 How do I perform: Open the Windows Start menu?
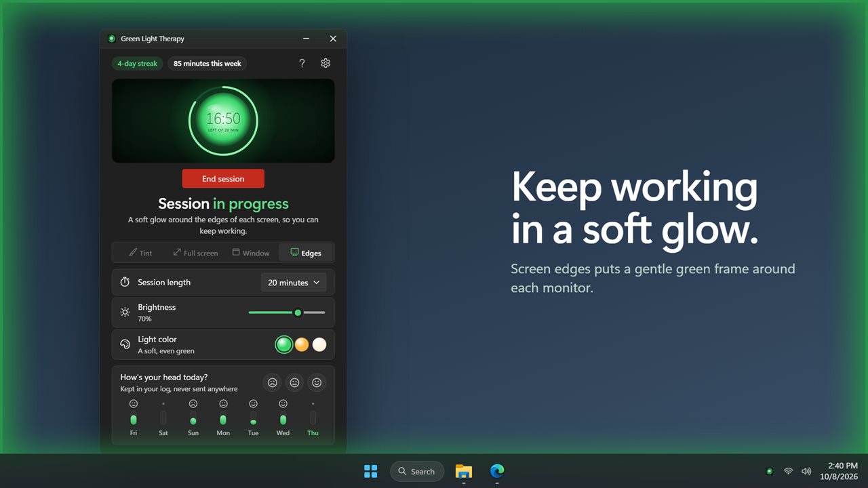pyautogui.click(x=371, y=471)
